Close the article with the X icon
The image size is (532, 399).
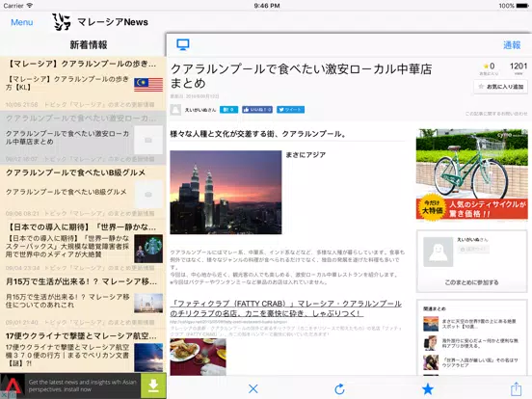[x=253, y=388]
